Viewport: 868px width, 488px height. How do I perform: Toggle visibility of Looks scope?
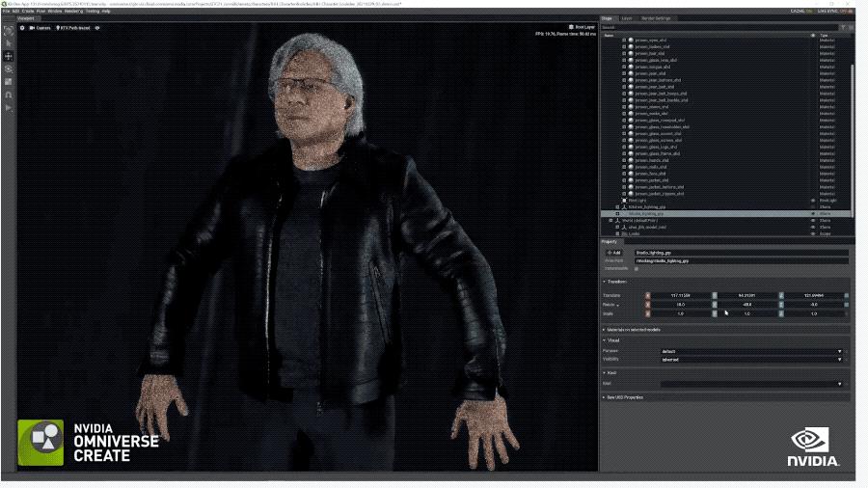tap(813, 233)
